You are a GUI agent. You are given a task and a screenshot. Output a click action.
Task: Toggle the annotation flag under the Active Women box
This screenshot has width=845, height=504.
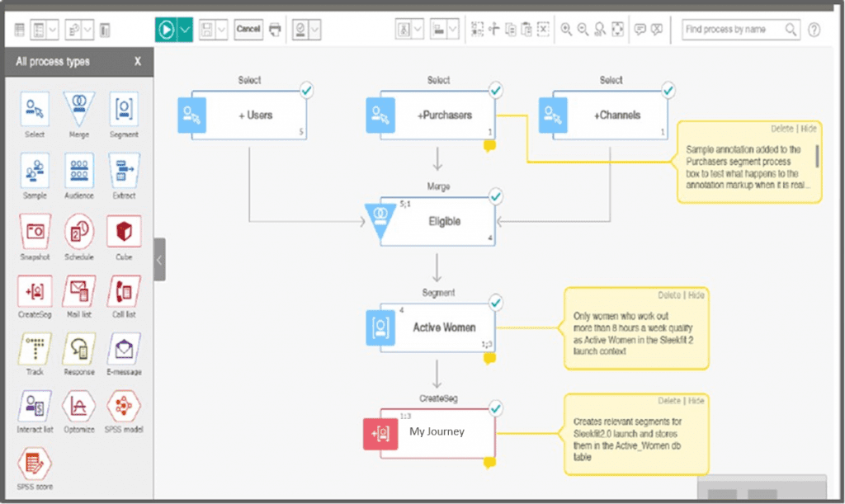[x=489, y=359]
